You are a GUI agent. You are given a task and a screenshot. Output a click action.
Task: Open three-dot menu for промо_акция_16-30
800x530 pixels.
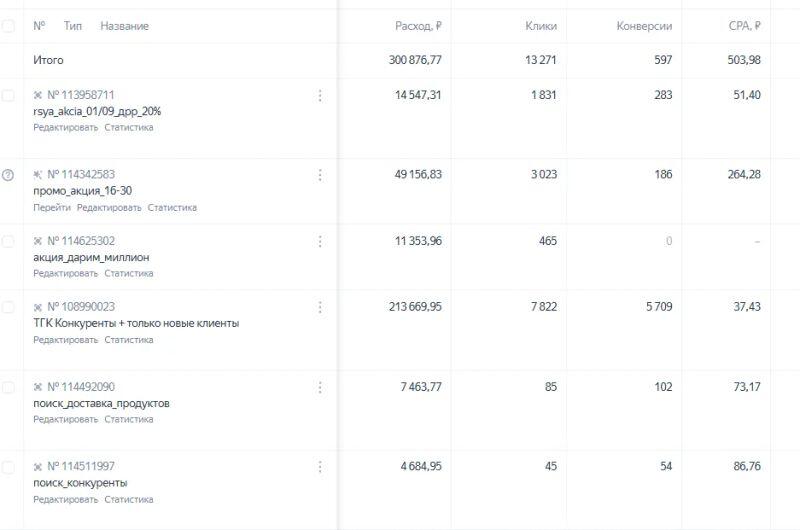(320, 175)
